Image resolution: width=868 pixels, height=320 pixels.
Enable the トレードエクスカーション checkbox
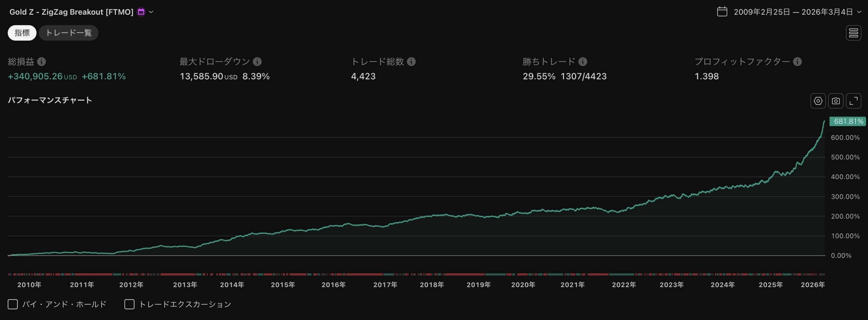pos(129,304)
